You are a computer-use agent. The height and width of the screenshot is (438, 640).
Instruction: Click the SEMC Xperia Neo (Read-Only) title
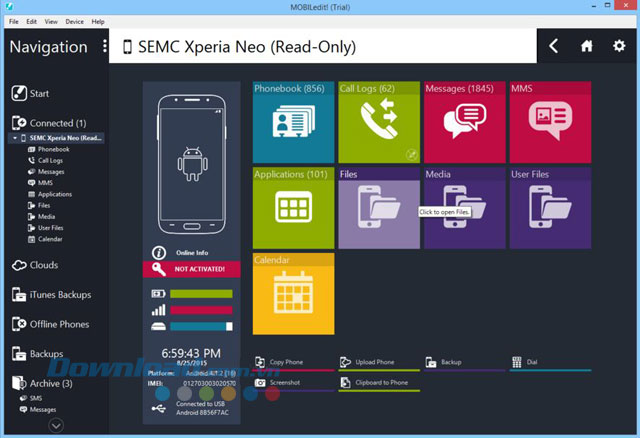(247, 47)
